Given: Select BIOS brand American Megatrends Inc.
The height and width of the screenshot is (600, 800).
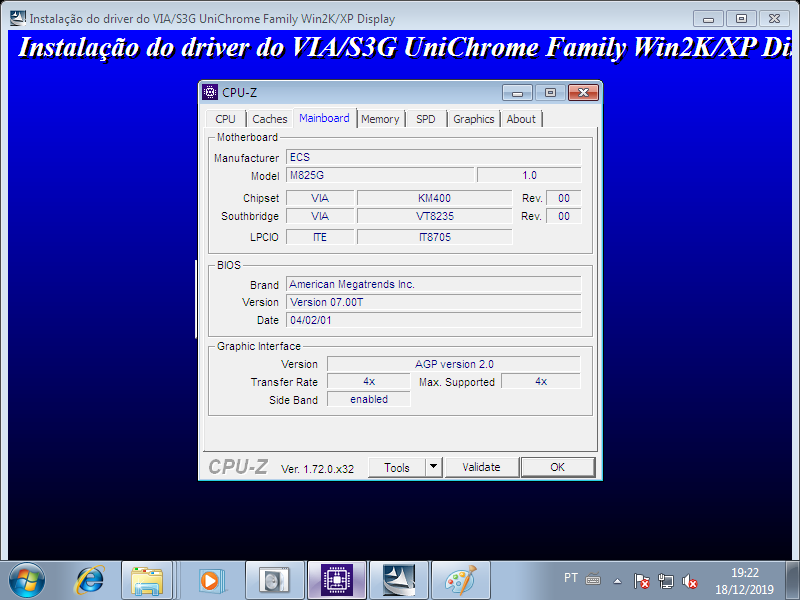Looking at the screenshot, I should [433, 284].
